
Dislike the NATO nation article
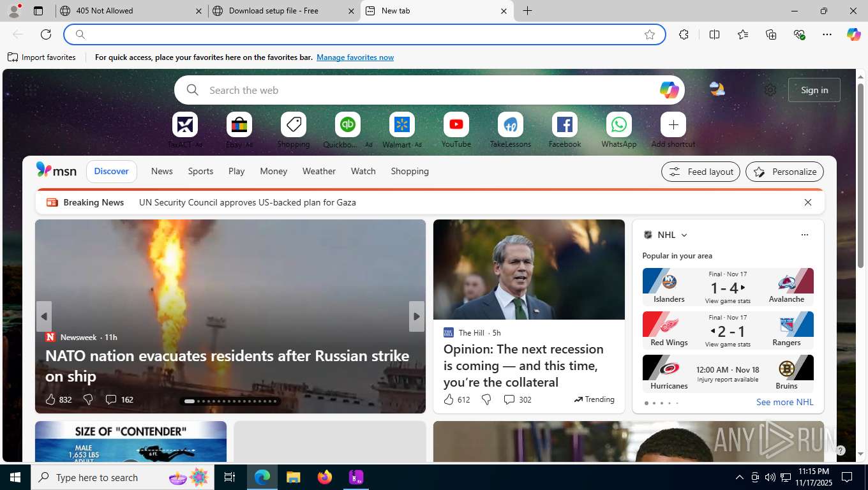tap(88, 399)
